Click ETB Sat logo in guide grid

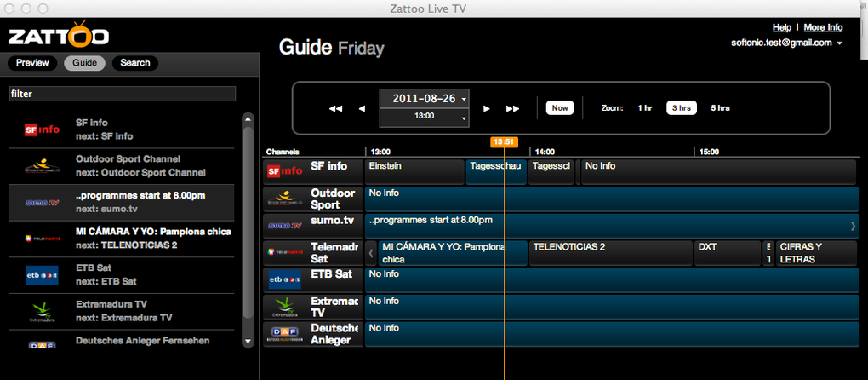[285, 279]
